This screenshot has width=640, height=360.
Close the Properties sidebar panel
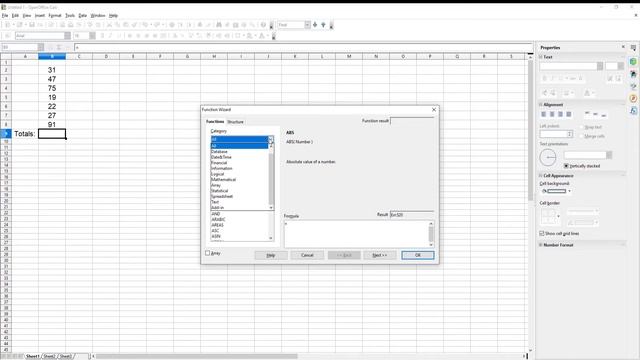(623, 47)
